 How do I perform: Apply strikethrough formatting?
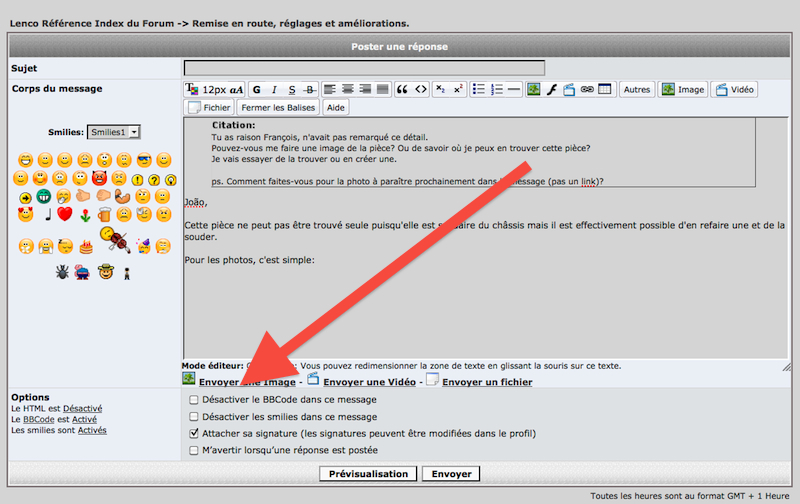[309, 90]
